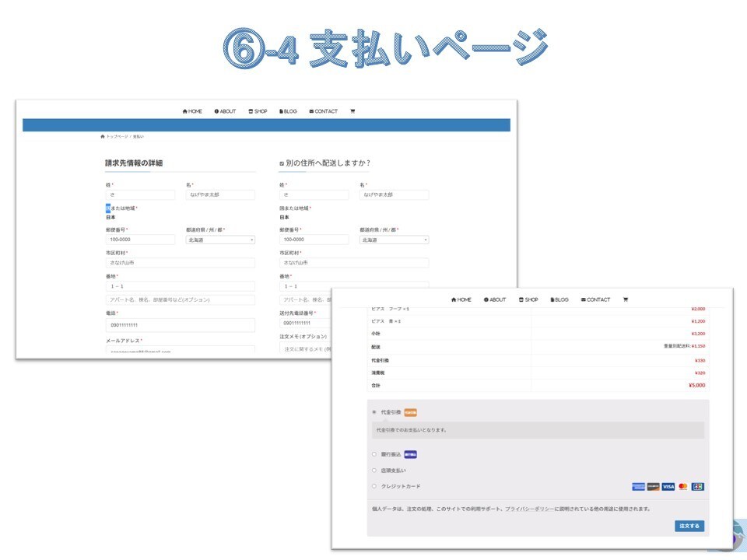Open the billing 都道府県 dropdown
Image resolution: width=747 pixels, height=560 pixels.
click(x=220, y=240)
